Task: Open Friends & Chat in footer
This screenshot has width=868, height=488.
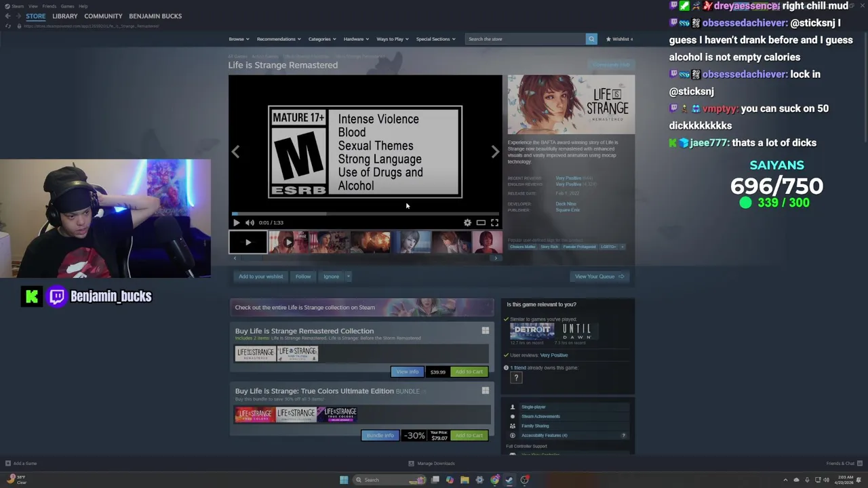Action: click(x=844, y=464)
